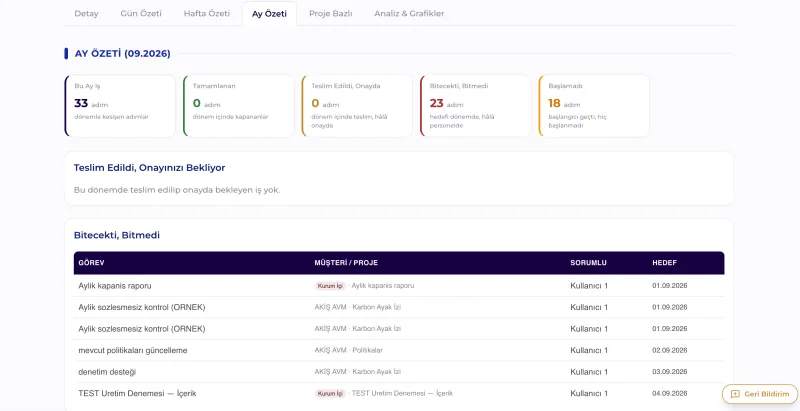Click the Geri Bildirim chat icon

tap(735, 394)
